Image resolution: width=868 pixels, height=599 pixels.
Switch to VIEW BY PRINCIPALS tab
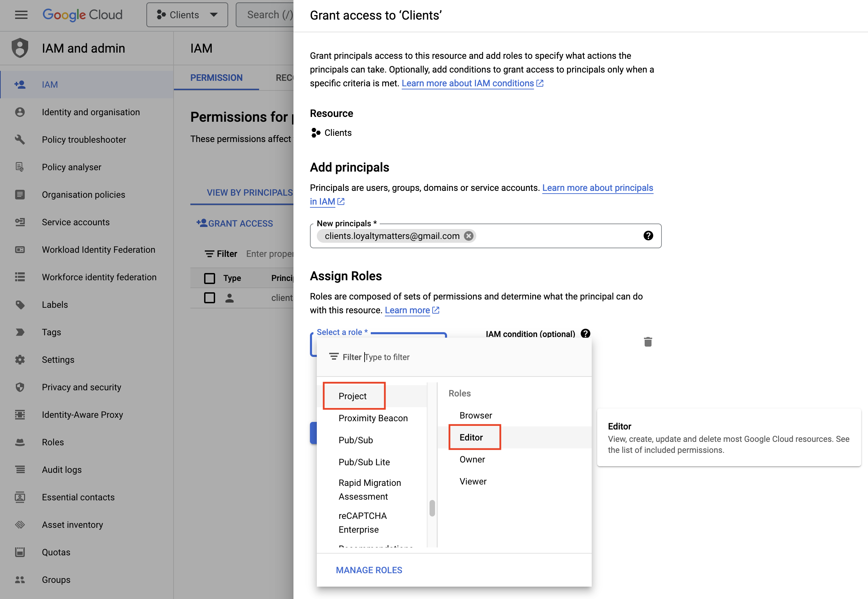[250, 193]
